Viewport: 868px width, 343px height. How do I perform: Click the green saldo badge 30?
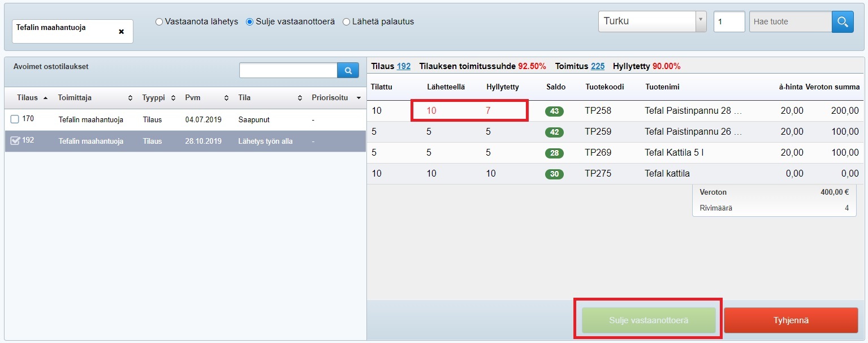click(554, 174)
